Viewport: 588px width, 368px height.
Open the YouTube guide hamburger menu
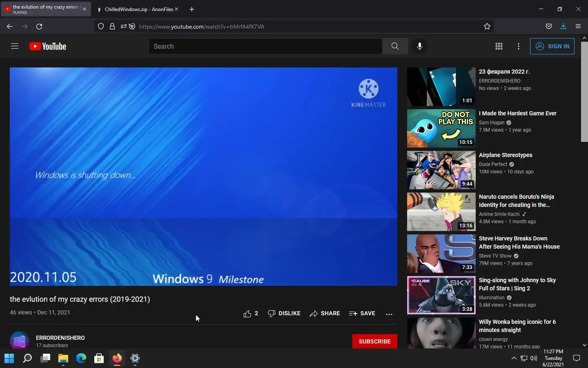(x=15, y=46)
